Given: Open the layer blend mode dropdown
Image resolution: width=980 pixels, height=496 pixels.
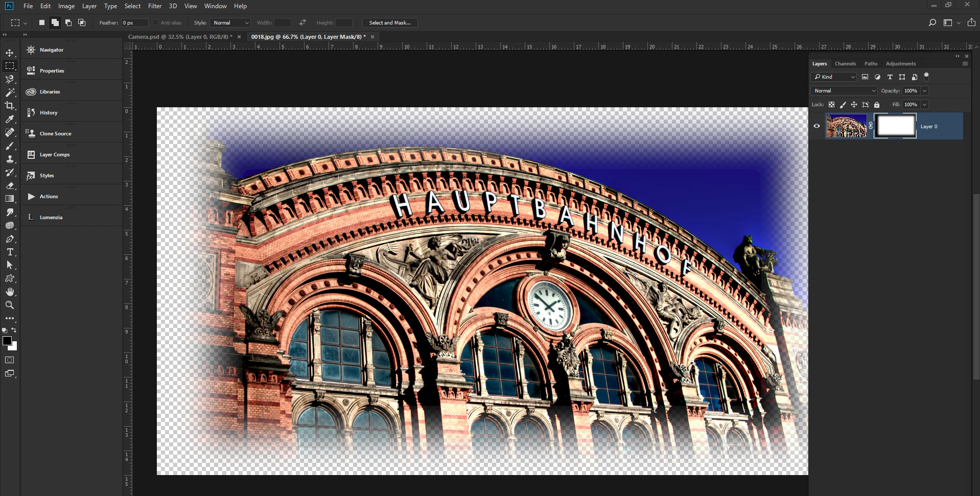Looking at the screenshot, I should click(x=844, y=90).
